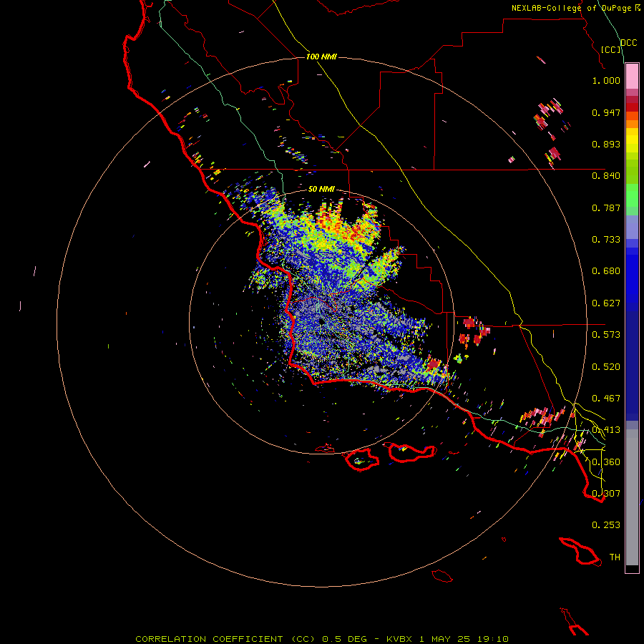
Task: Click the TH label at the color scale bottom
Action: 615,557
